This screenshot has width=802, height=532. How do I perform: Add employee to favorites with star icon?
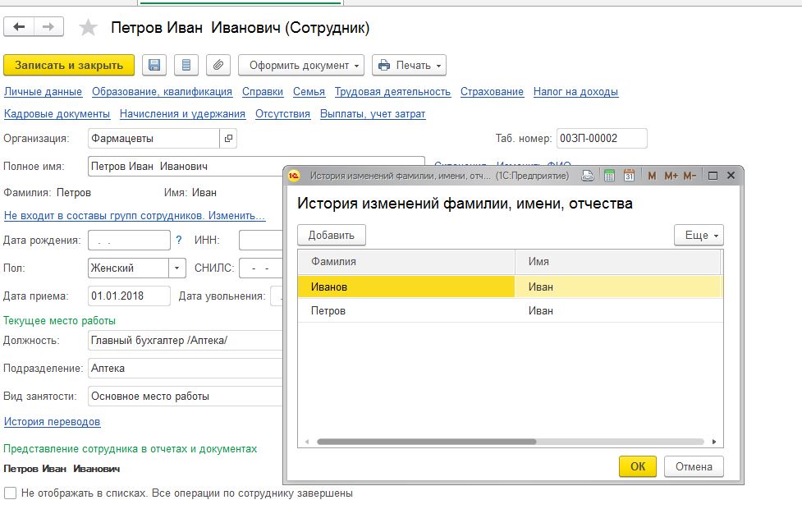coord(88,28)
